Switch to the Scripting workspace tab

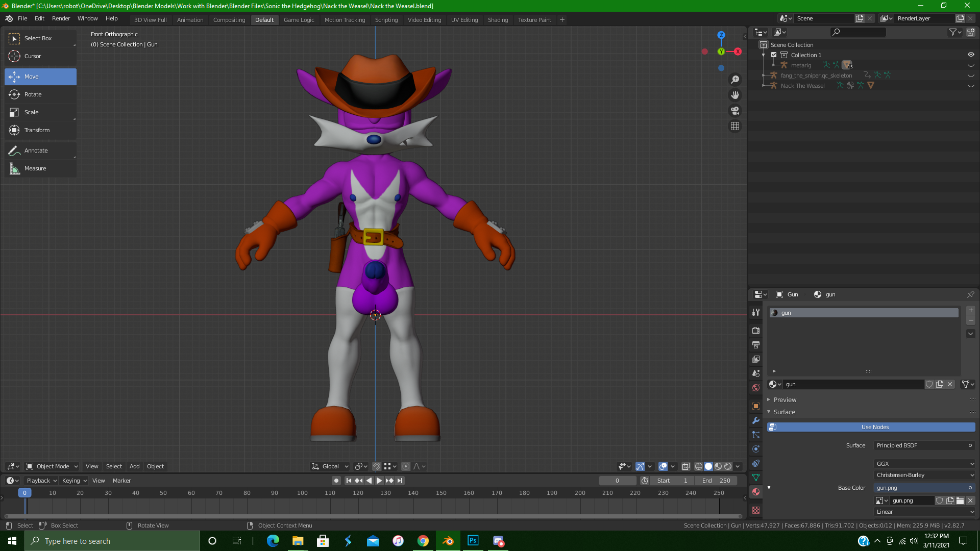(386, 20)
